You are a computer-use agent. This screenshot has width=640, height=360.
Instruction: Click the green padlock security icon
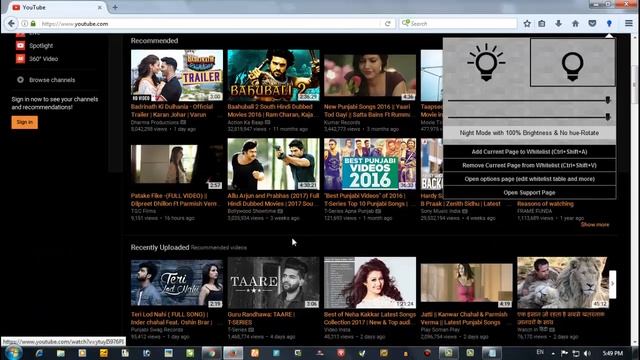click(x=33, y=24)
